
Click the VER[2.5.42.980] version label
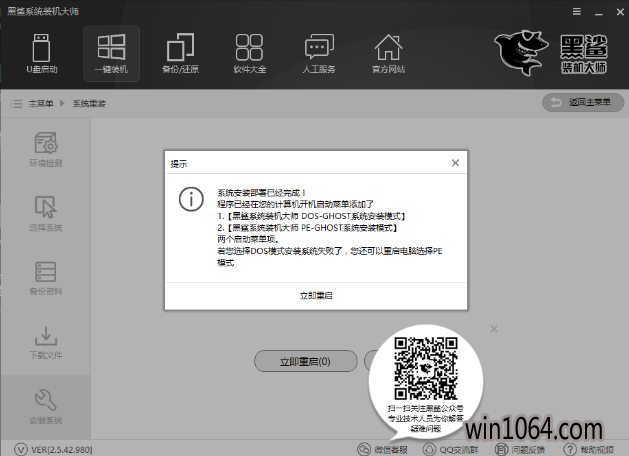(x=61, y=450)
